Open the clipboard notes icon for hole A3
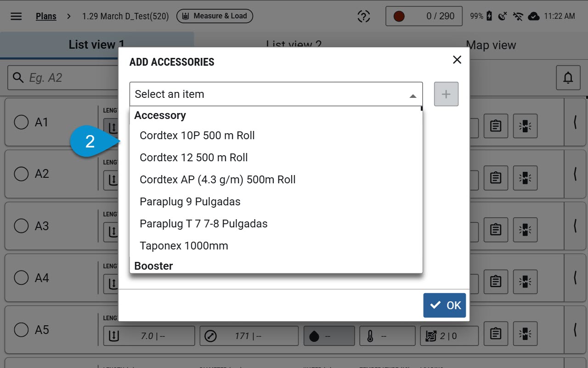Viewport: 588px width, 368px height. click(x=496, y=229)
